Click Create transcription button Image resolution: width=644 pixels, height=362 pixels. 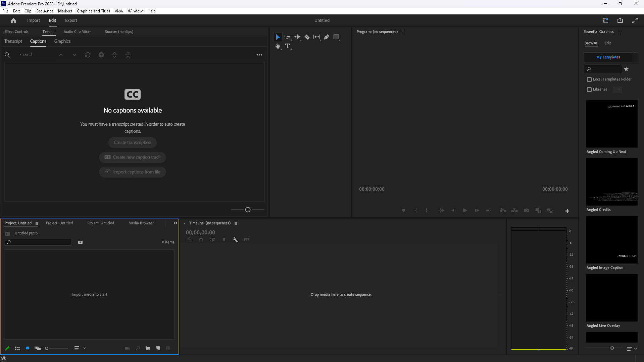pyautogui.click(x=133, y=142)
